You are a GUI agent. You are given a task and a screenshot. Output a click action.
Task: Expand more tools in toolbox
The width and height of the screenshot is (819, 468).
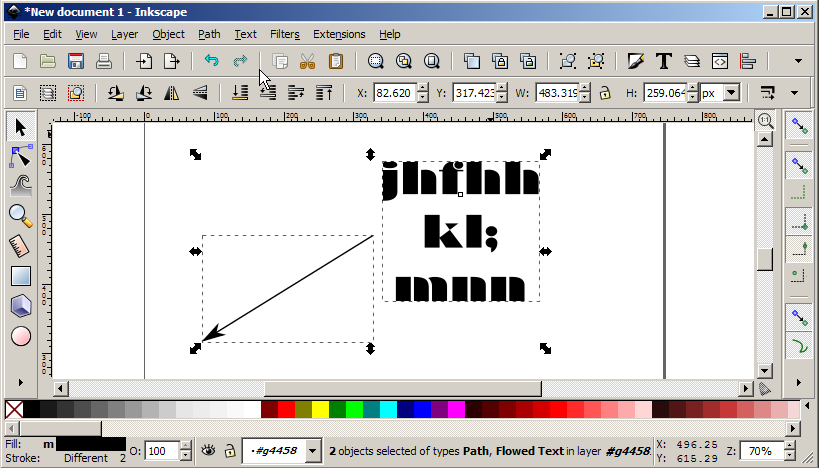(21, 382)
